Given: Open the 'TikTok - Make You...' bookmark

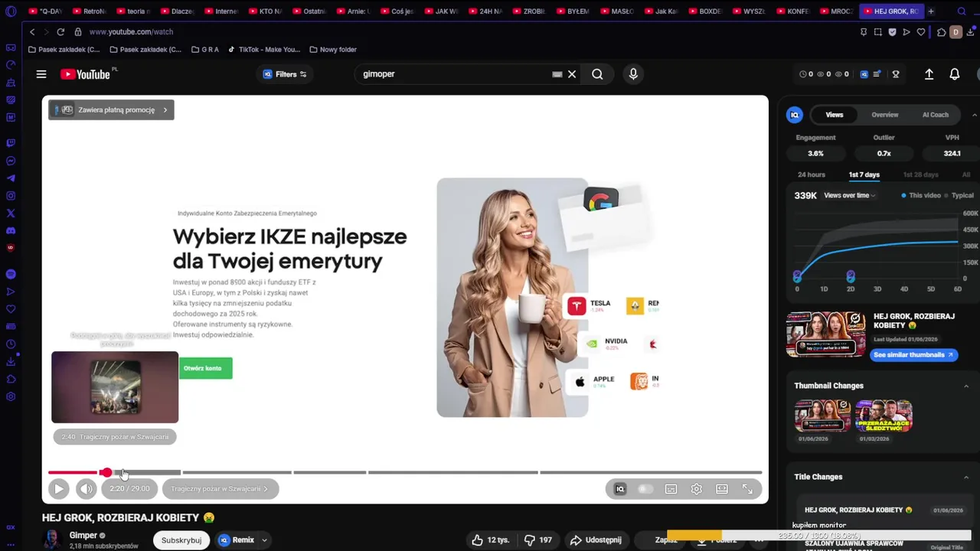Looking at the screenshot, I should click(264, 50).
